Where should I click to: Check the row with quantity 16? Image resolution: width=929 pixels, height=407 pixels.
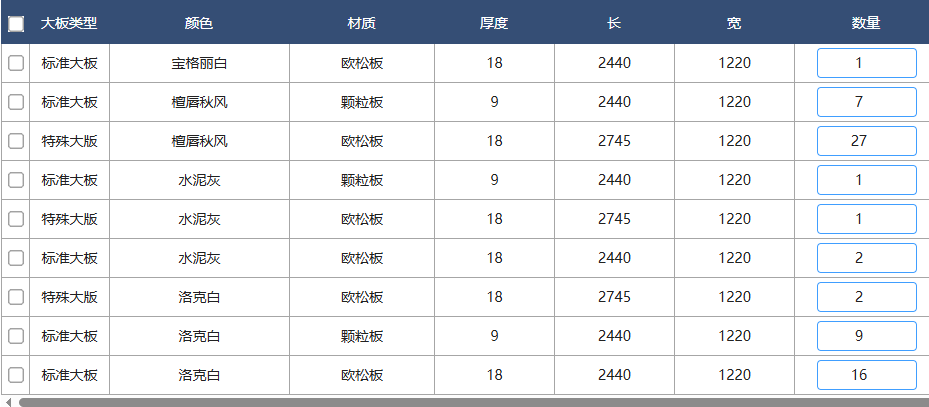tap(16, 375)
